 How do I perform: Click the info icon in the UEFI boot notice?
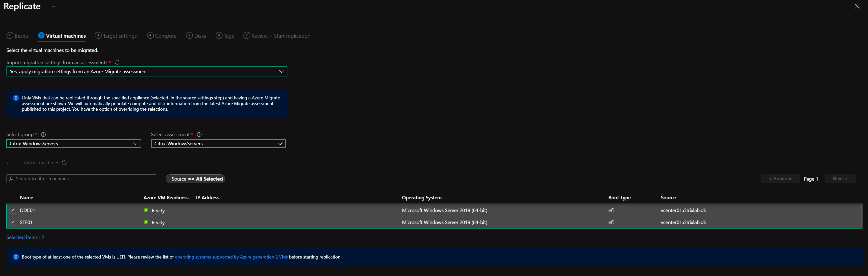pos(16,257)
